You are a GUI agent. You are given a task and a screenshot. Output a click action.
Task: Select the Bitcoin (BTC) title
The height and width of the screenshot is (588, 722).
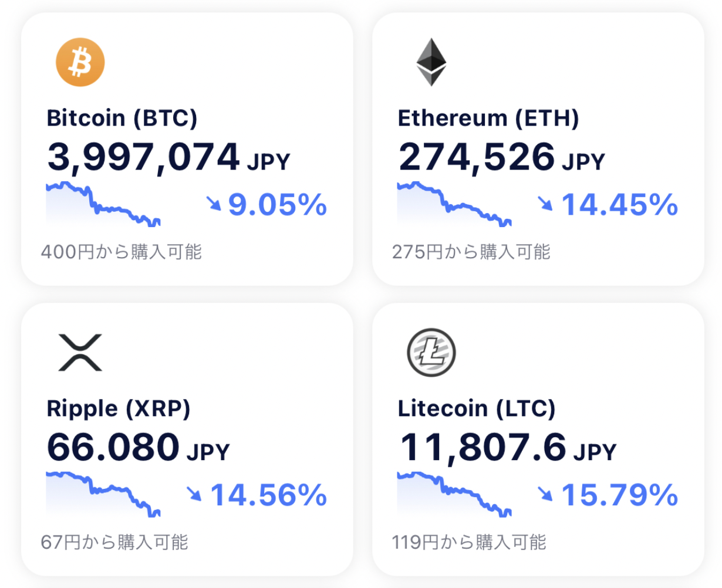[x=122, y=119]
